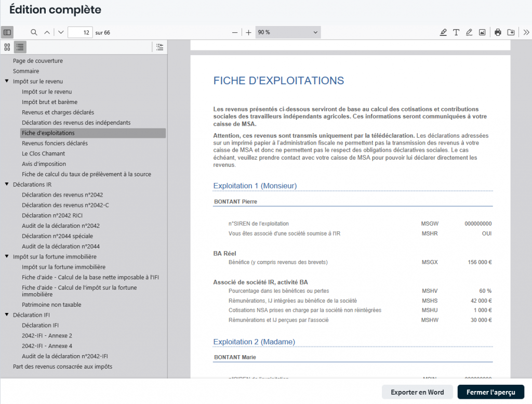Zoom out with the minus button

(x=234, y=32)
